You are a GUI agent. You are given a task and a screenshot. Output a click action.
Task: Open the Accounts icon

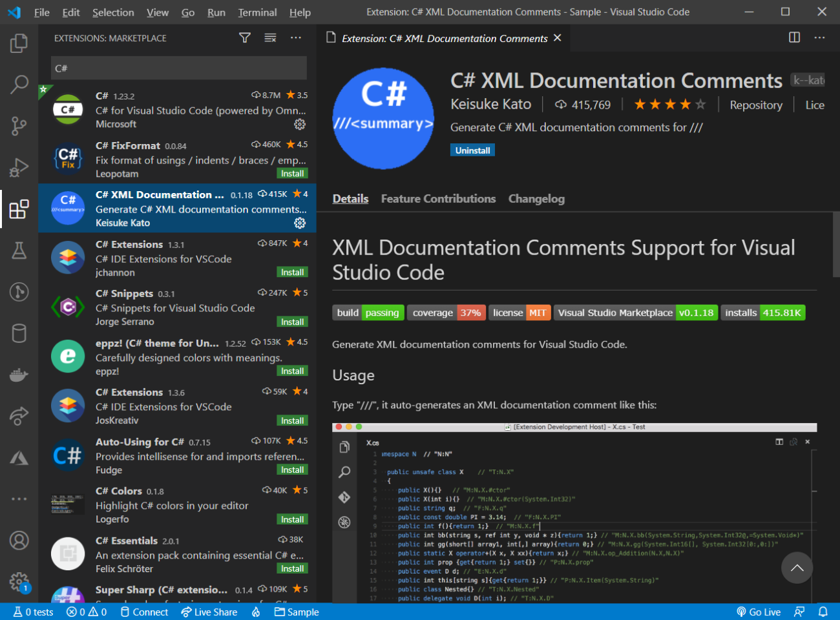click(x=19, y=540)
